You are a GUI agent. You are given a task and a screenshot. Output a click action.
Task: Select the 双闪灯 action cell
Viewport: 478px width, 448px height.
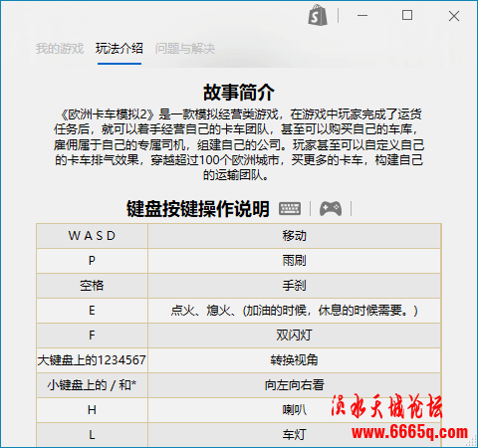[294, 336]
